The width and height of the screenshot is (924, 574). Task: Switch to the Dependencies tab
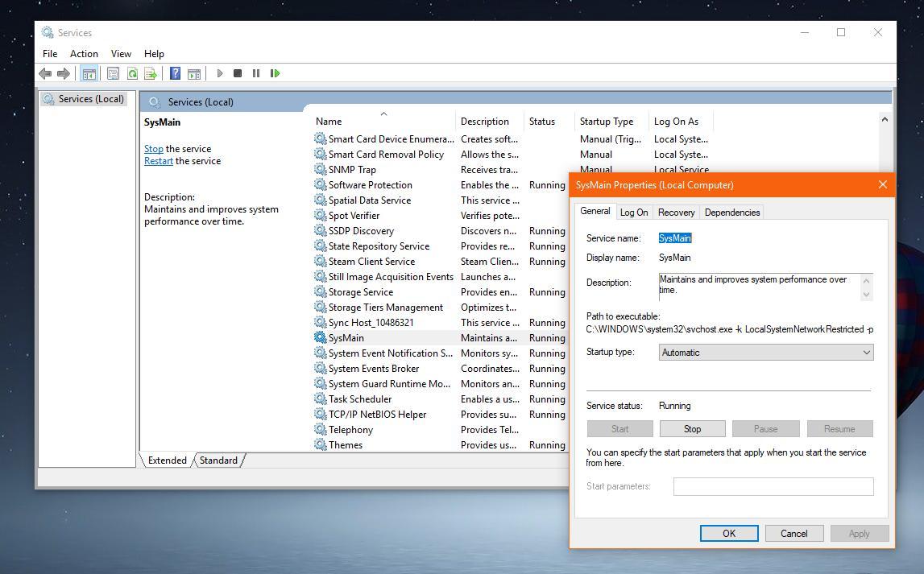pos(732,213)
